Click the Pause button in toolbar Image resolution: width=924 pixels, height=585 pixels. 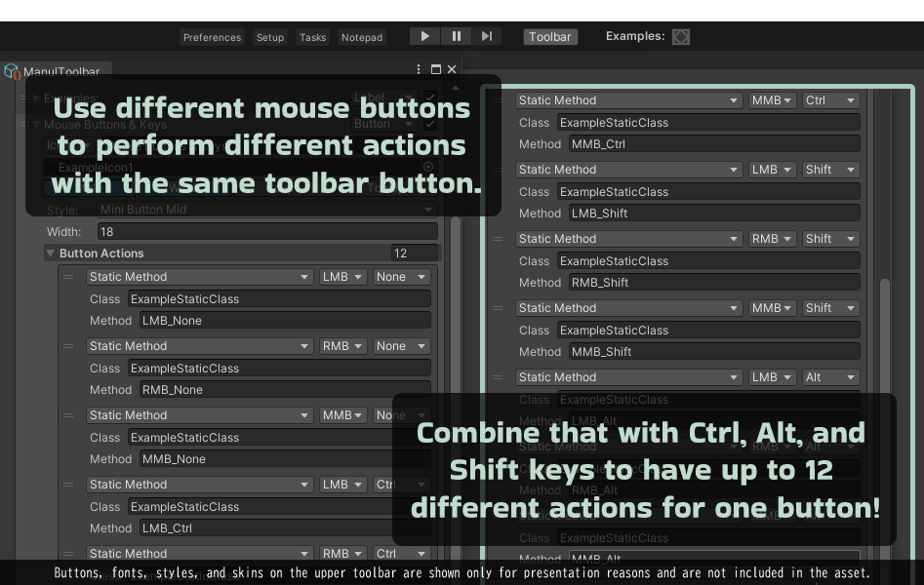[456, 36]
